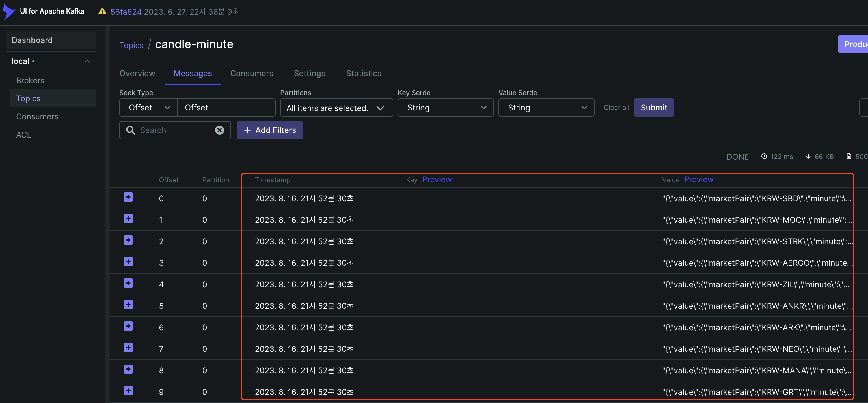Collapse the local cluster menu chevron
The height and width of the screenshot is (403, 868).
pos(87,61)
